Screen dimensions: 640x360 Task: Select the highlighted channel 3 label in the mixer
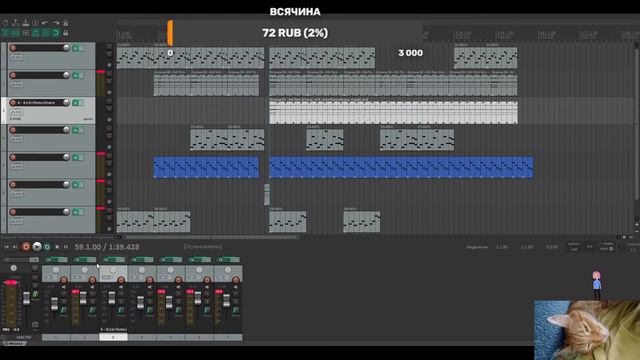(x=113, y=337)
